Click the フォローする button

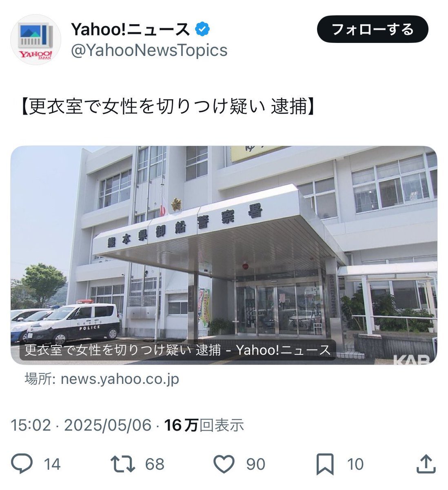(x=373, y=29)
